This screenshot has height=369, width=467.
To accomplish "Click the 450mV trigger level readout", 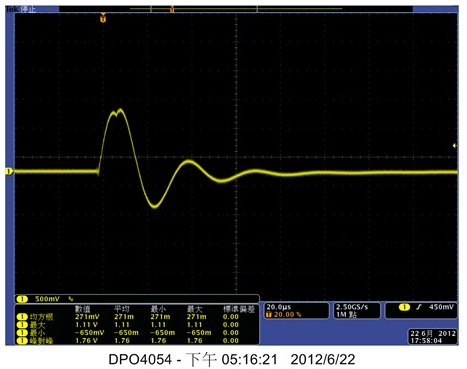I will [x=441, y=307].
